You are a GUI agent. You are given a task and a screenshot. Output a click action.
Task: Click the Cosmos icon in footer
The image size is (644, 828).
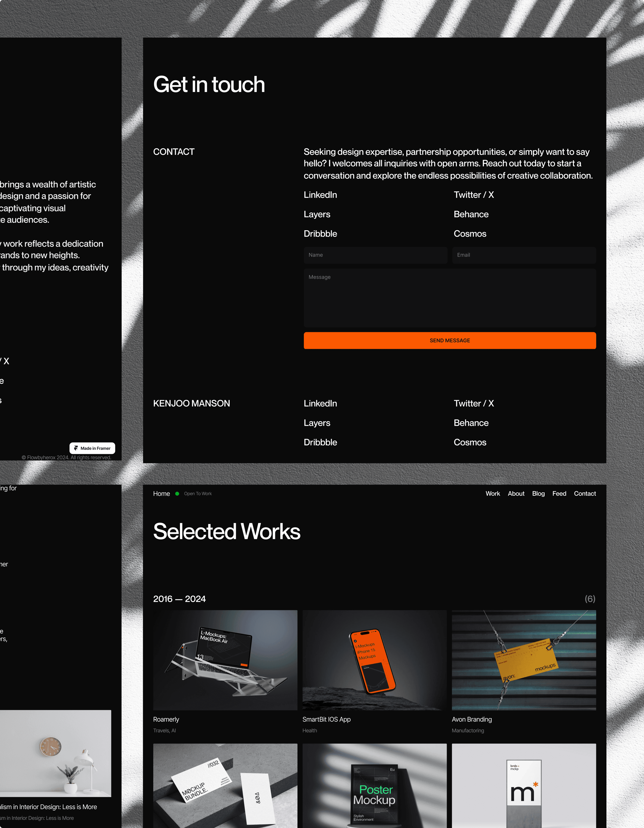470,442
